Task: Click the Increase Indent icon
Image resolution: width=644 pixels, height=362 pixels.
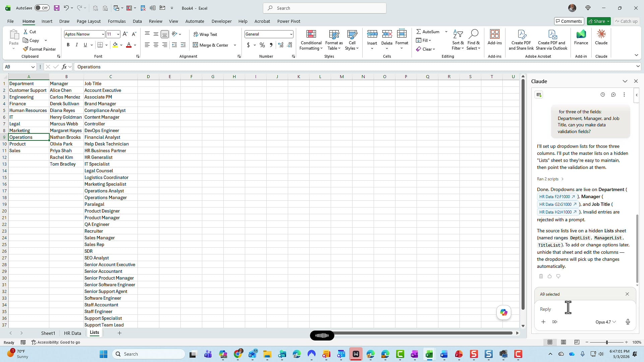Action: click(x=183, y=45)
